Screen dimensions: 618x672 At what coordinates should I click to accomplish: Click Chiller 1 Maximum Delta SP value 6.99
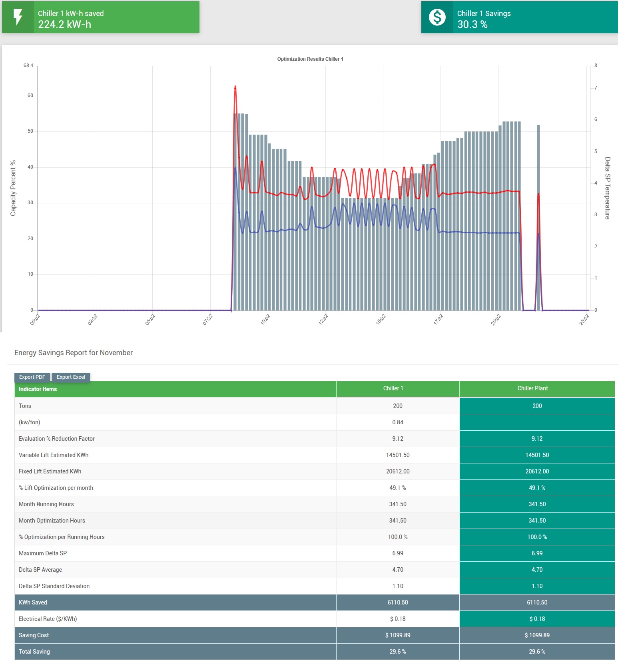click(x=398, y=553)
